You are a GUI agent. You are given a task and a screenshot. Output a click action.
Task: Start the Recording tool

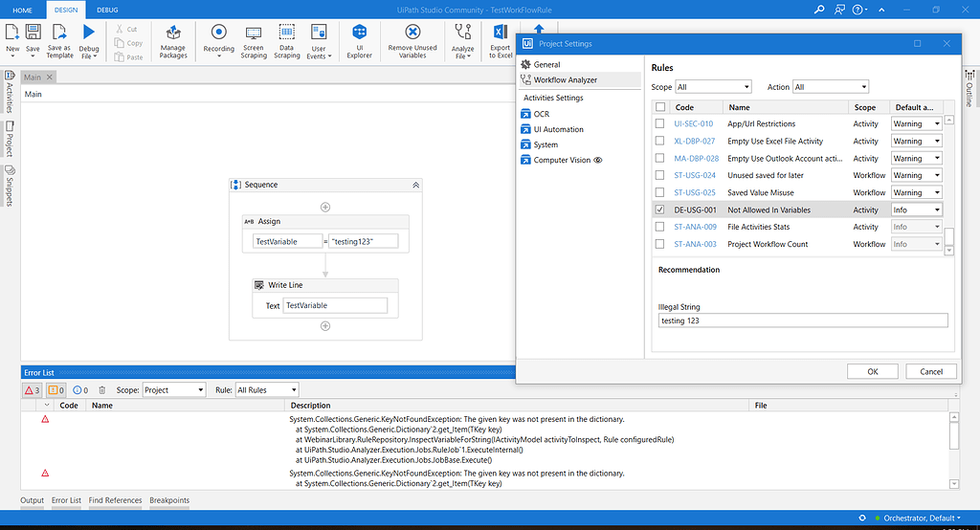pyautogui.click(x=218, y=33)
